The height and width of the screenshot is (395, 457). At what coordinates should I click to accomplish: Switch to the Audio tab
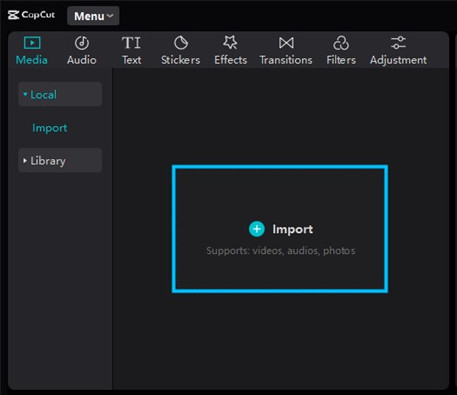coord(82,51)
